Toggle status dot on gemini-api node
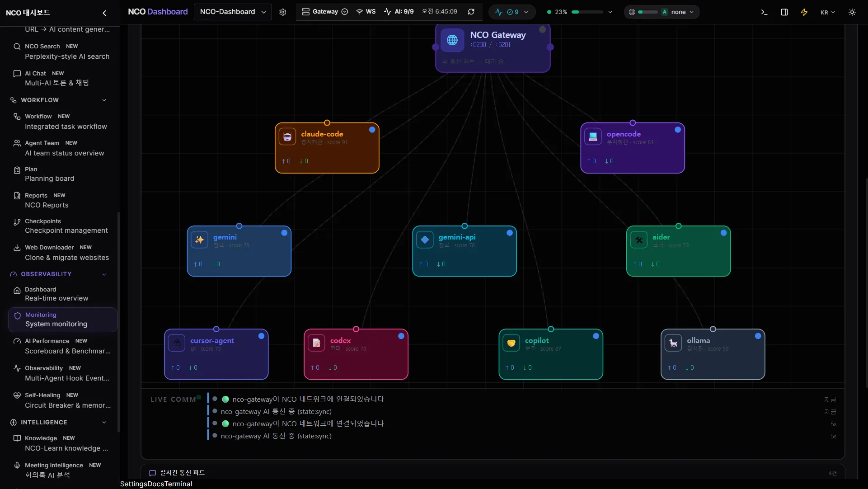 tap(510, 233)
